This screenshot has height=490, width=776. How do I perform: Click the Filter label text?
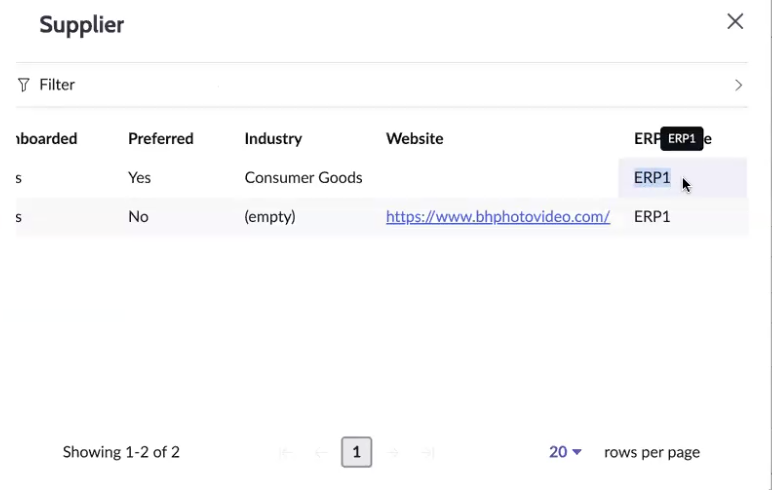57,85
